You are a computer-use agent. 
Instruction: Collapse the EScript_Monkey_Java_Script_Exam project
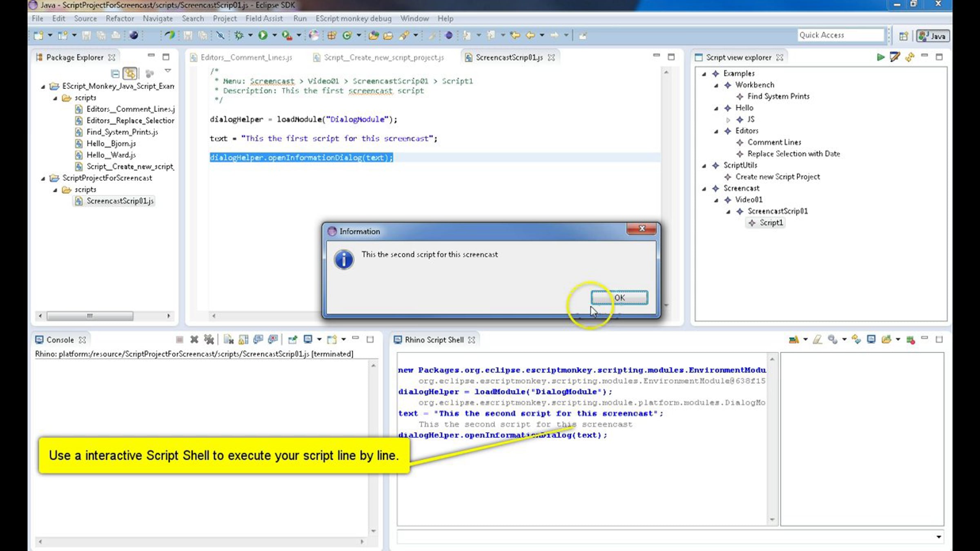pyautogui.click(x=43, y=87)
